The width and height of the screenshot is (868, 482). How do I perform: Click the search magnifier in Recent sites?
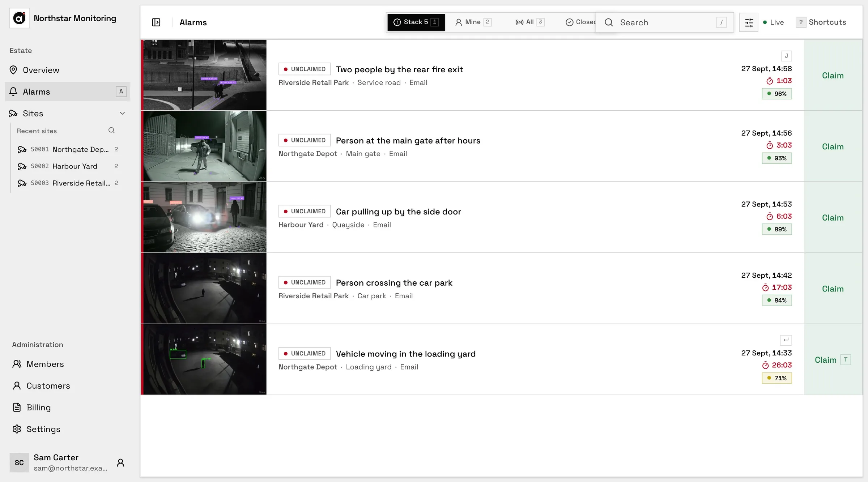111,131
